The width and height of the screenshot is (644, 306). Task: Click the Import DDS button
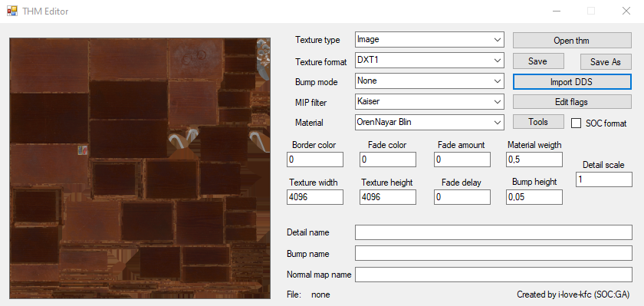[x=572, y=82]
